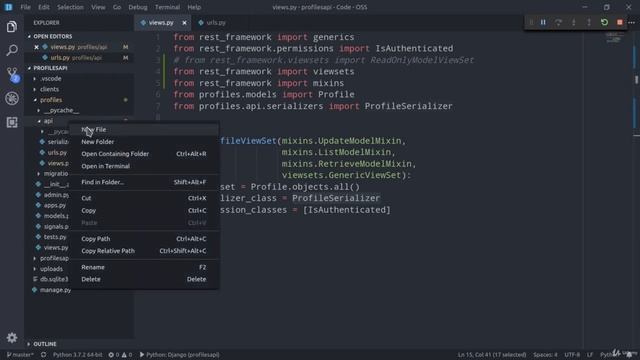Viewport: 640px width, 360px height.
Task: Click the Code - OSS application icon
Action: 8,7
